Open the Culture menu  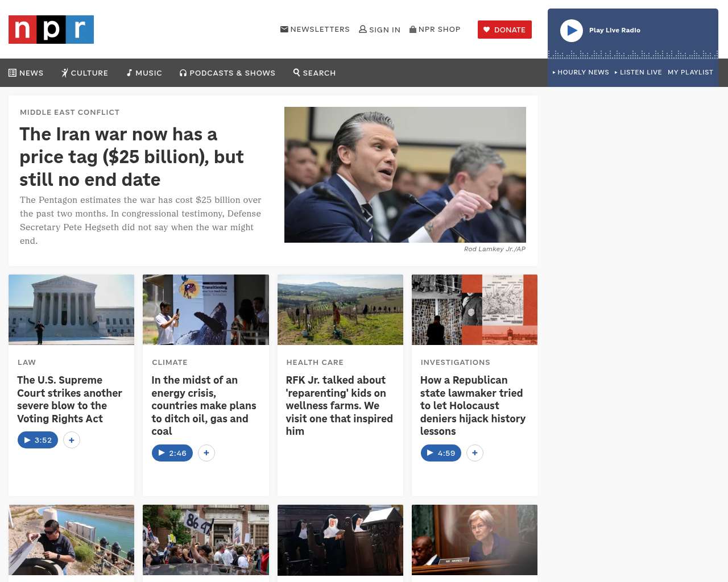[x=85, y=73]
